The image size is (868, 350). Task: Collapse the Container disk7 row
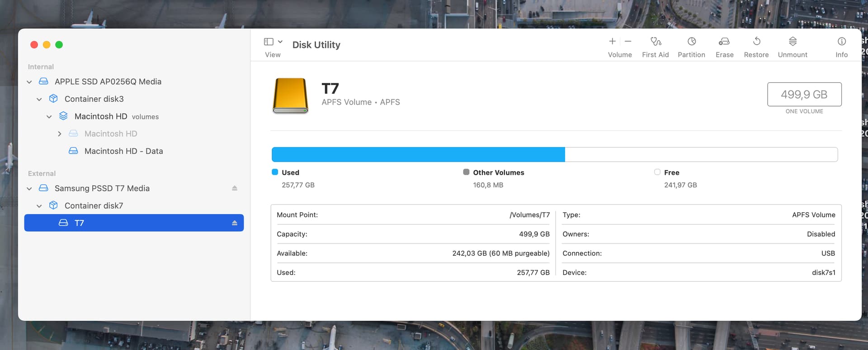[x=39, y=206]
